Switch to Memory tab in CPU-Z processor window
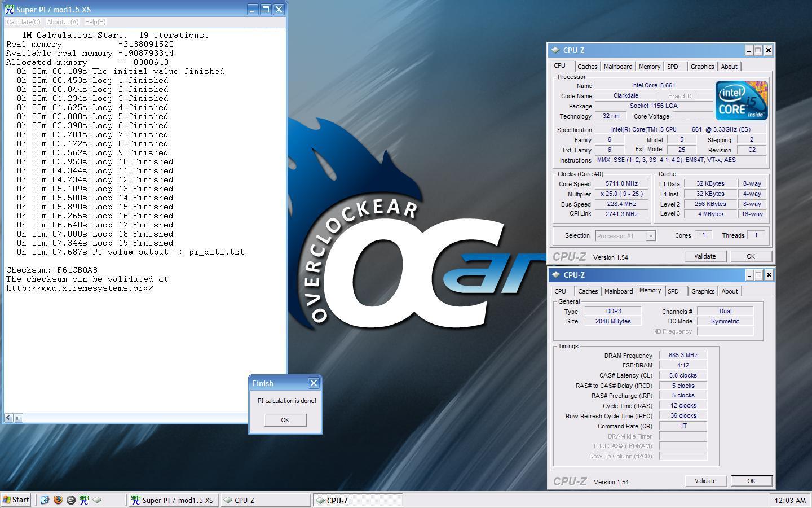The image size is (812, 508). click(x=649, y=67)
